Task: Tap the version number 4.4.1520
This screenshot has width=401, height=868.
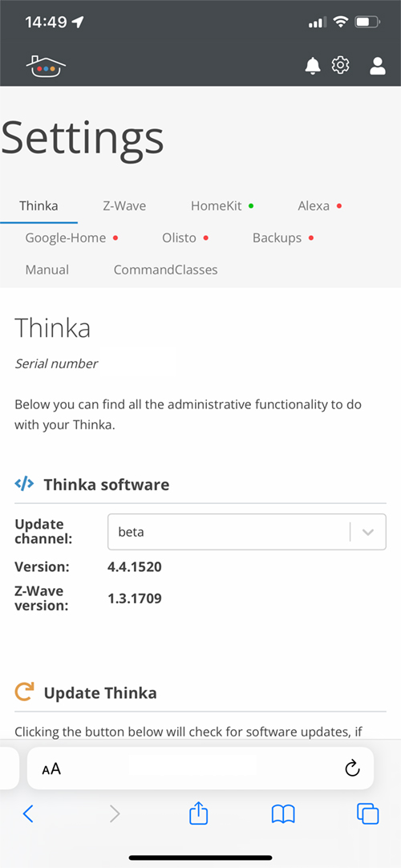Action: pyautogui.click(x=135, y=567)
